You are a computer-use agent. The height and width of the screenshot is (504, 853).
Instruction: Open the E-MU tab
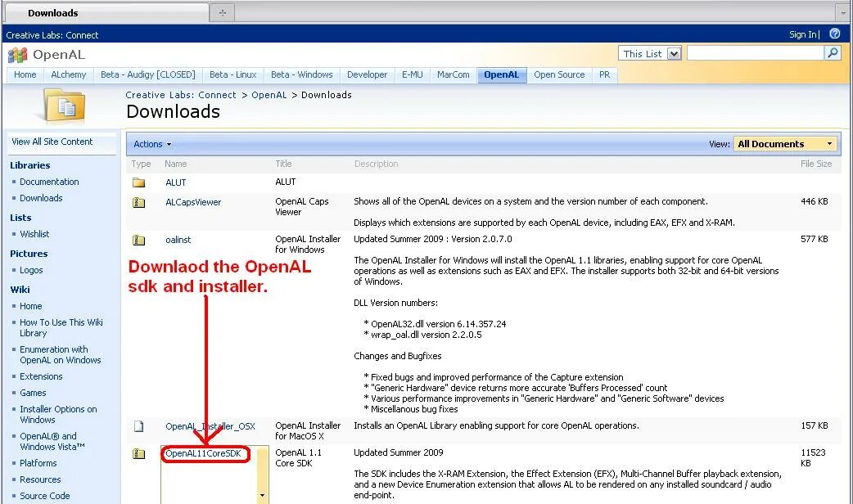413,74
